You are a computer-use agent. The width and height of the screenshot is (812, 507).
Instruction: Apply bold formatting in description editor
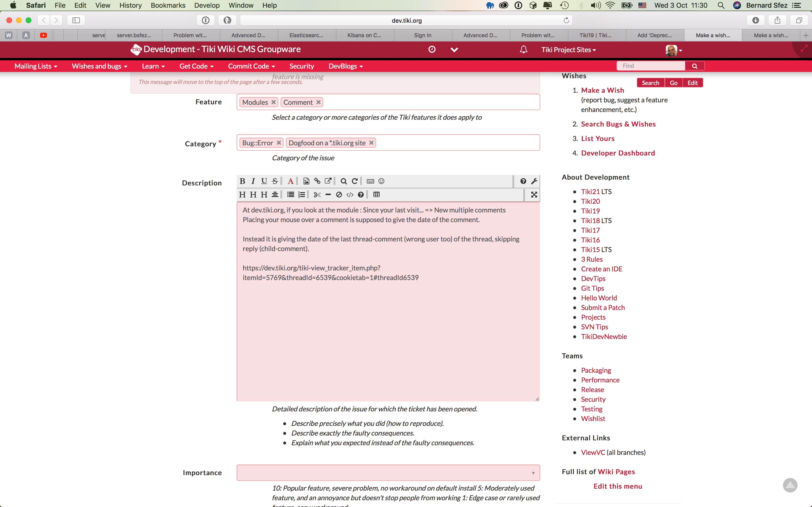(x=242, y=181)
